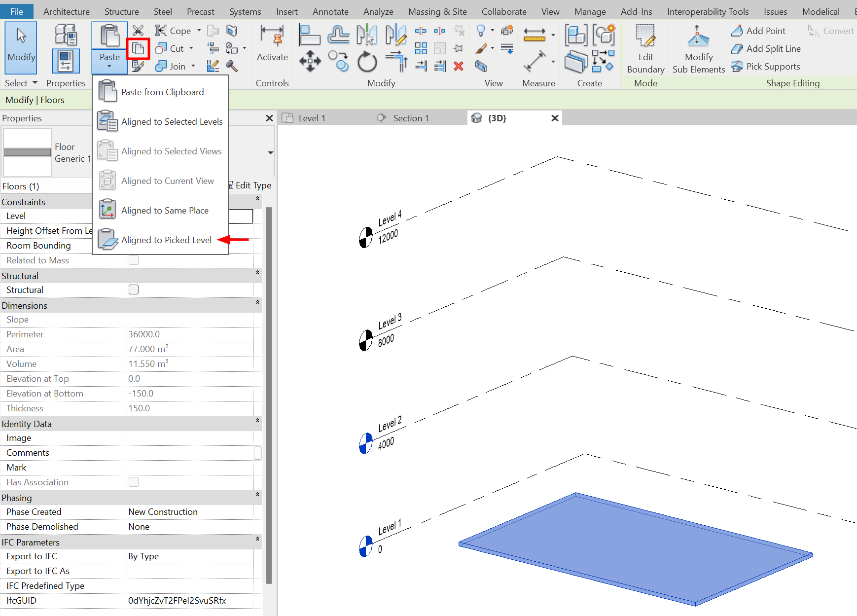Choose Aligned to Picked Level
This screenshot has width=857, height=616.
click(160, 240)
